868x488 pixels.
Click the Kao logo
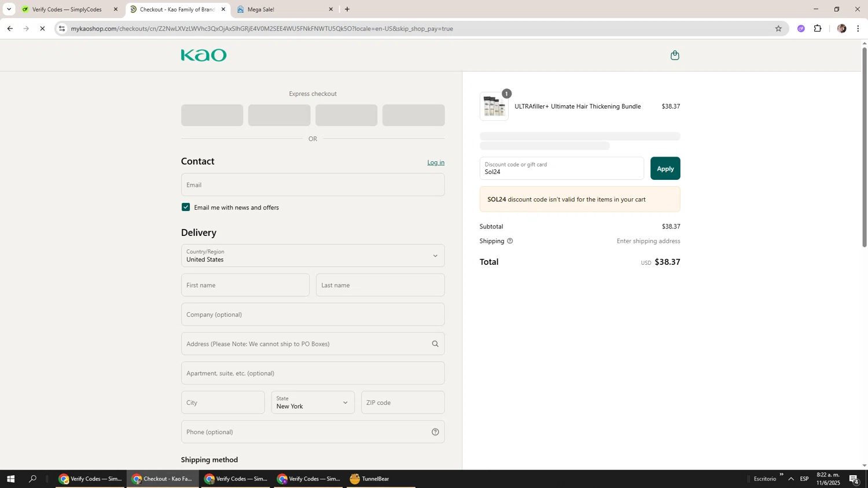[x=204, y=55]
